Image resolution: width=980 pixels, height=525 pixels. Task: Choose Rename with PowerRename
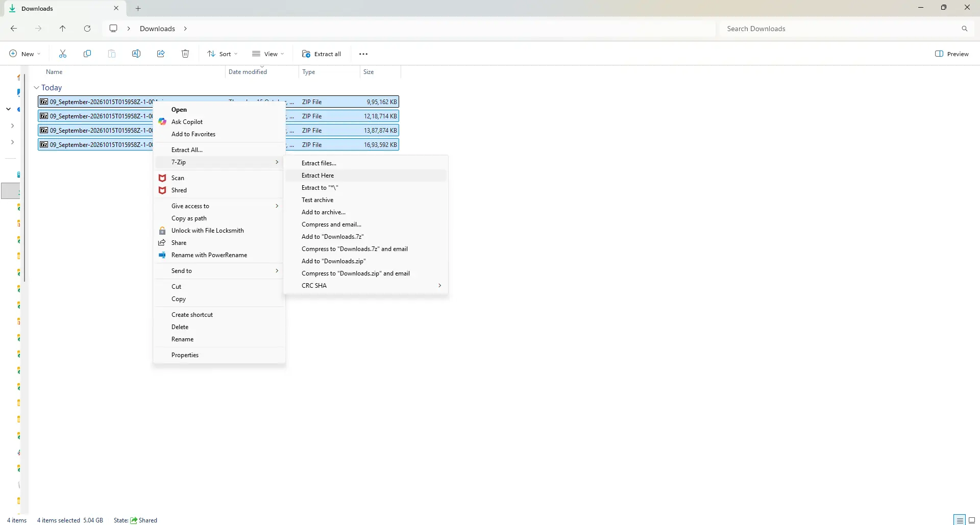pos(219,255)
